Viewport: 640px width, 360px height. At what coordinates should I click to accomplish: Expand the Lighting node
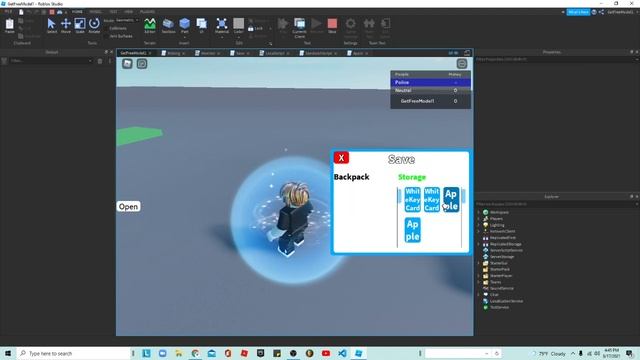tap(479, 225)
